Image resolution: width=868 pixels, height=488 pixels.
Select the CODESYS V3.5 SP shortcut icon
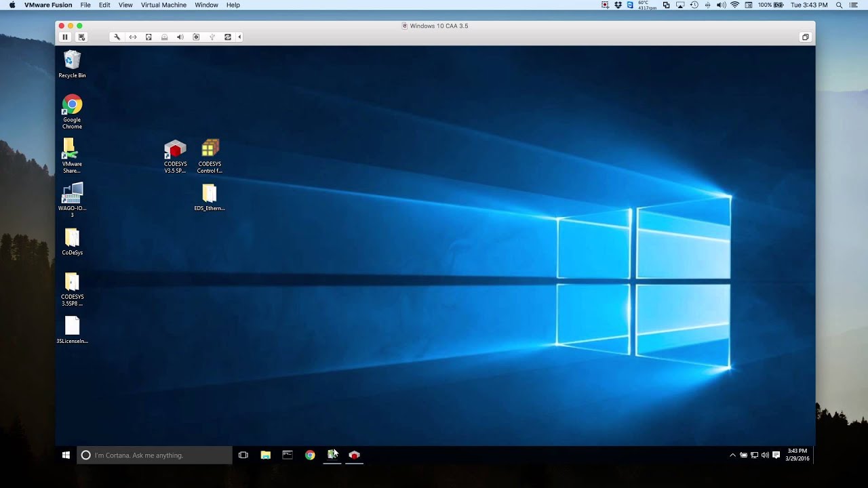[175, 157]
